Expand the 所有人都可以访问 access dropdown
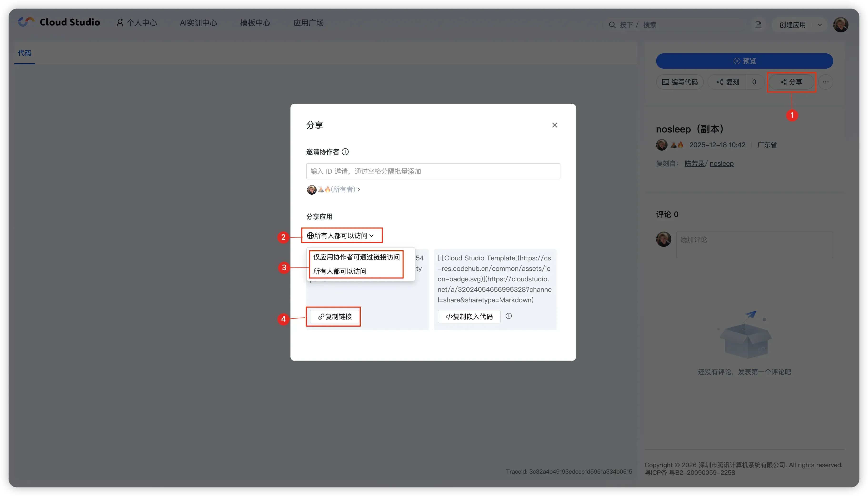 (x=341, y=235)
